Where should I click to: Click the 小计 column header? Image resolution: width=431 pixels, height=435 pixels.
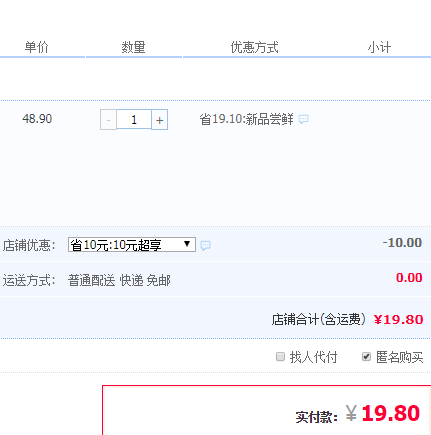coord(379,47)
